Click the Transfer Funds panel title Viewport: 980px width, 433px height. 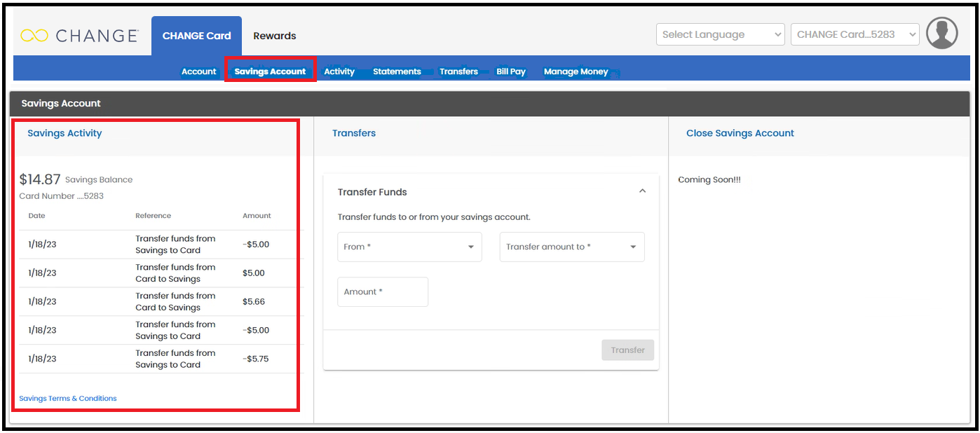372,192
